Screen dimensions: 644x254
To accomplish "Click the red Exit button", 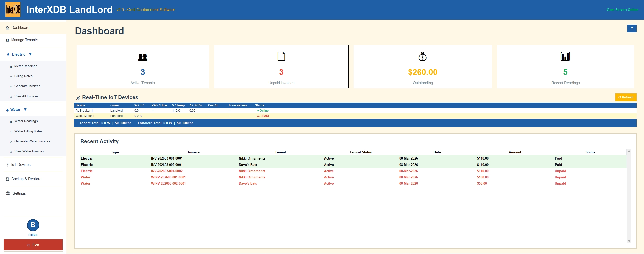I will coord(33,245).
